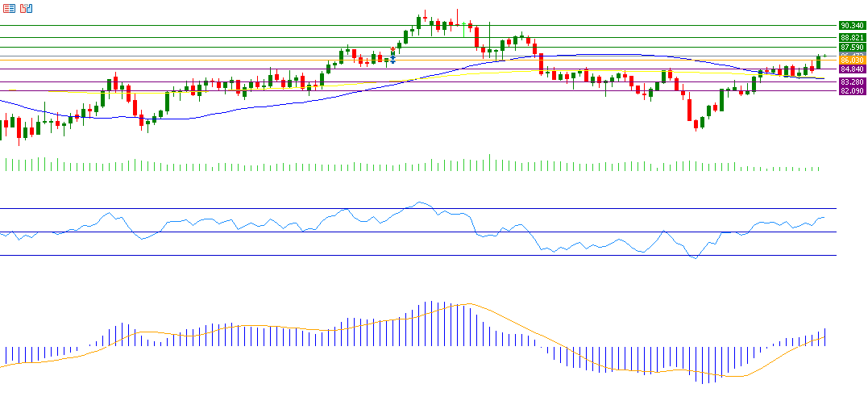Click the lowest red candle at trough
The height and width of the screenshot is (405, 868).
695,123
